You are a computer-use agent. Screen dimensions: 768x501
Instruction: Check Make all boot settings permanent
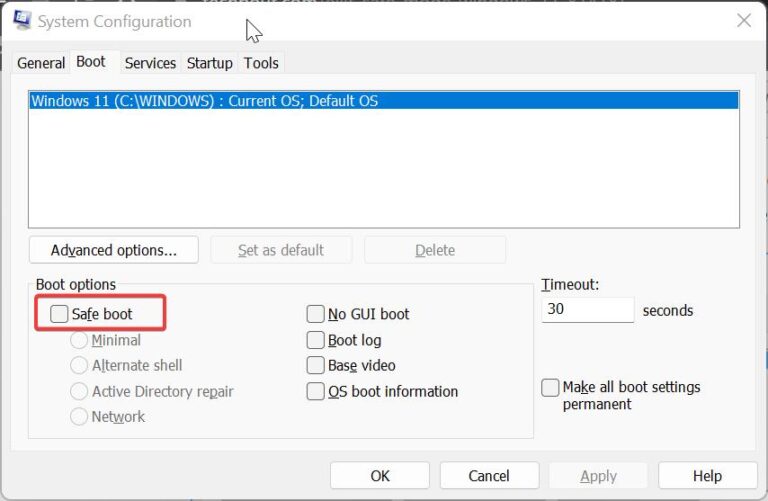coord(550,387)
